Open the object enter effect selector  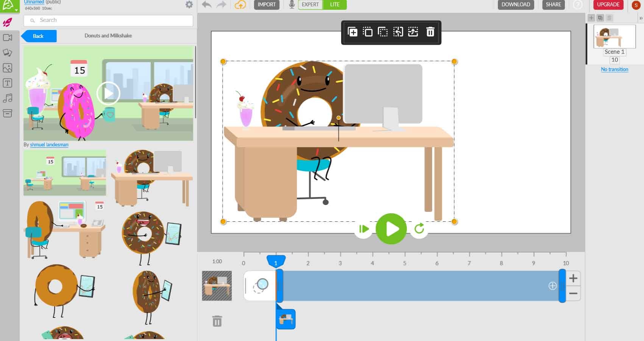[260, 286]
